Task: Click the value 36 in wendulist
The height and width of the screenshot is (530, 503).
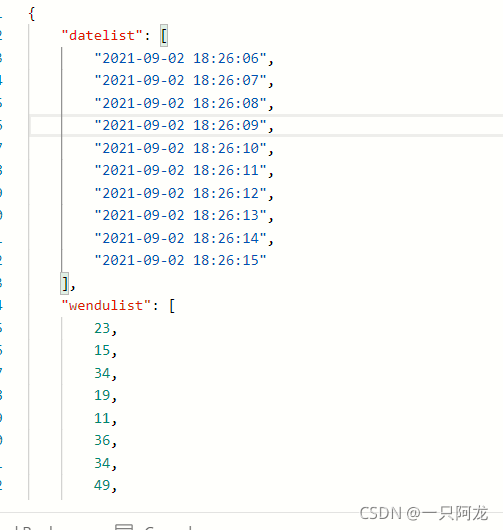Action: click(x=102, y=440)
